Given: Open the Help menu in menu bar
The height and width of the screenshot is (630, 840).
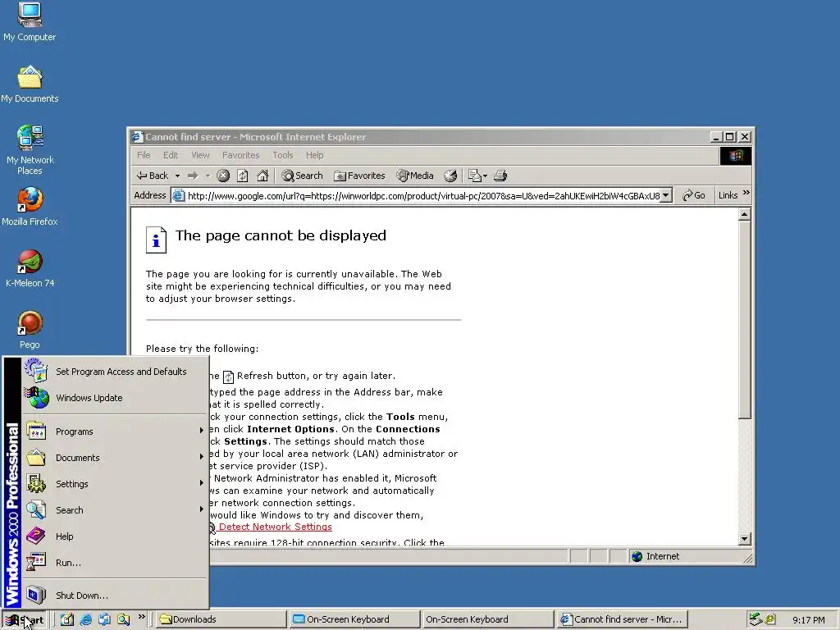Looking at the screenshot, I should (314, 155).
